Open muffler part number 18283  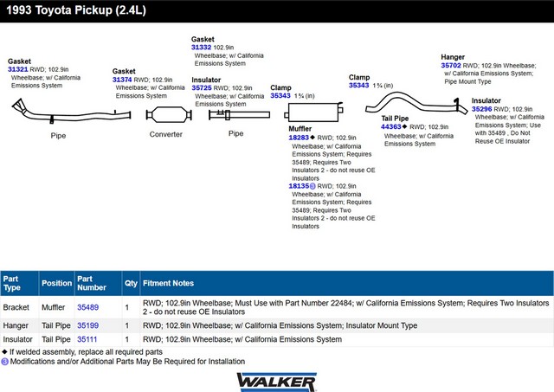(299, 138)
